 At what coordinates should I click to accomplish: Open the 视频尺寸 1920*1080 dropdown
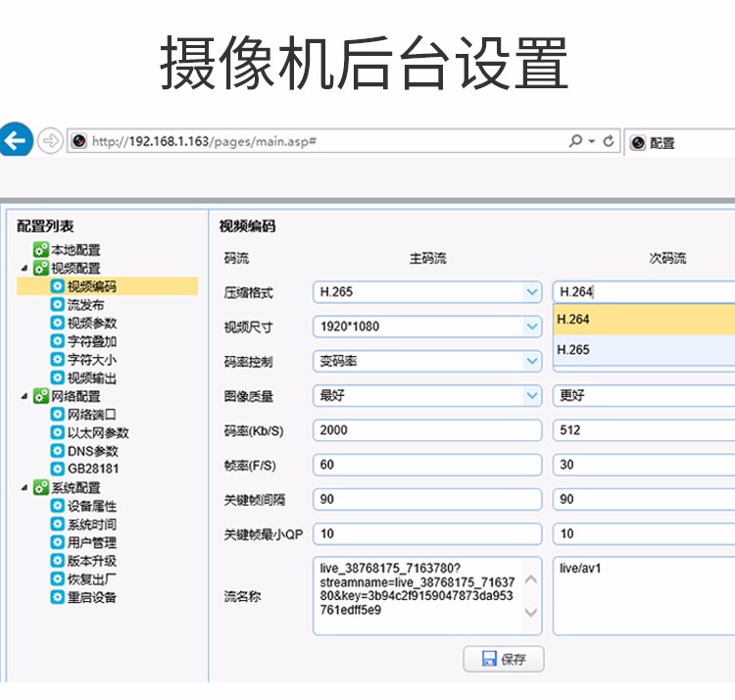pyautogui.click(x=532, y=326)
